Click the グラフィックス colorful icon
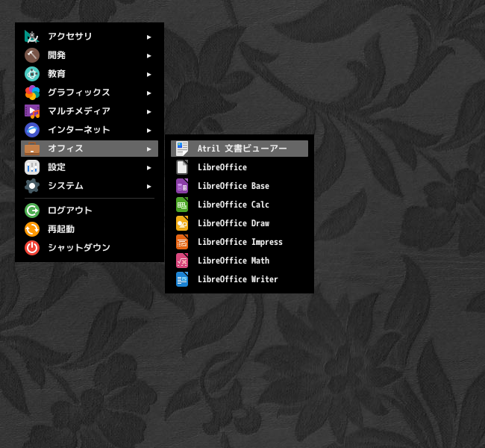 (32, 93)
